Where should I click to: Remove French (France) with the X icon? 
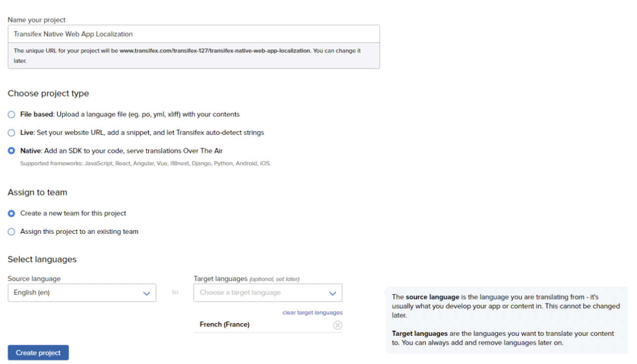click(x=338, y=325)
